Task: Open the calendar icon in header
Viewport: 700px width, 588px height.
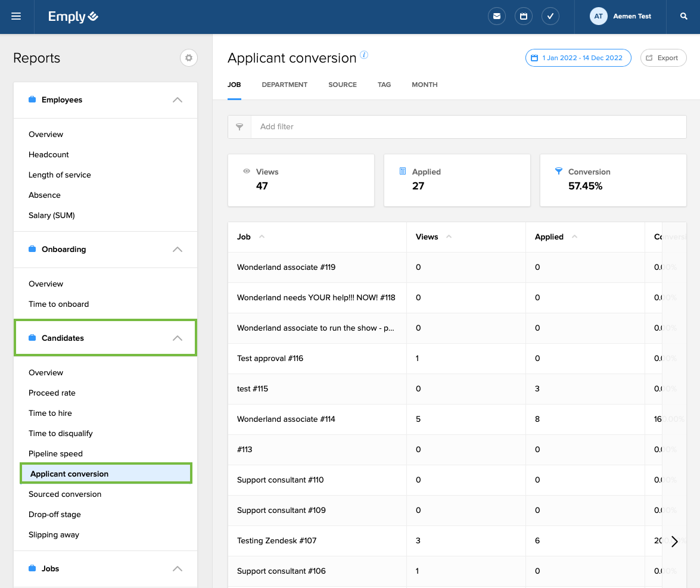Action: 523,17
